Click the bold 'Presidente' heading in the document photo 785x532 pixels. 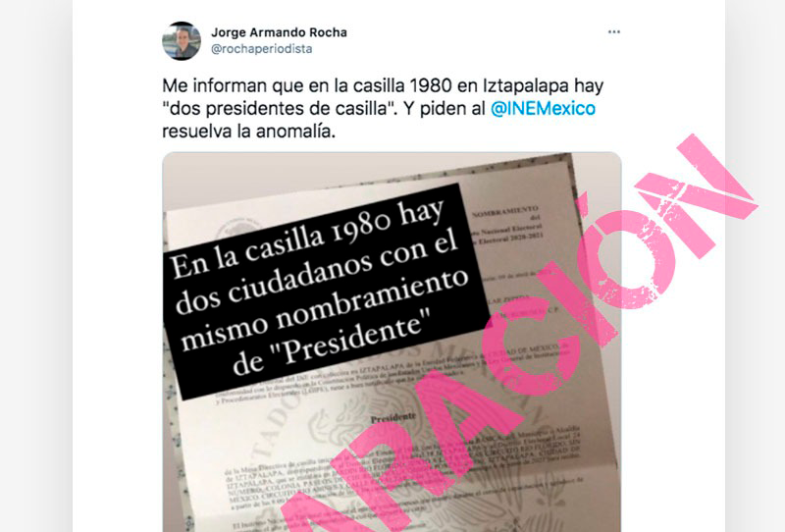(393, 417)
